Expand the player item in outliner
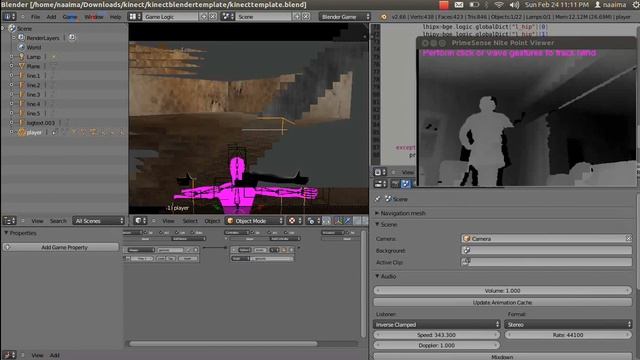This screenshot has height=360, width=640. (11, 132)
